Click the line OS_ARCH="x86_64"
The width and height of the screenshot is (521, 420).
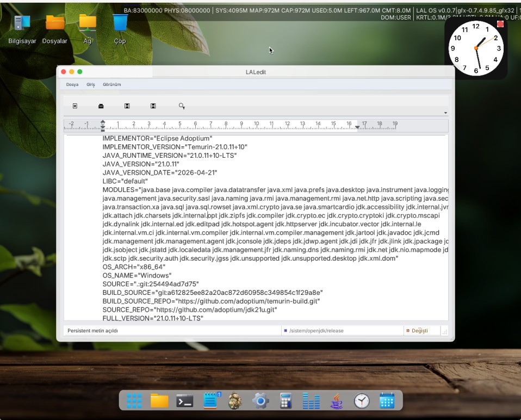point(134,267)
